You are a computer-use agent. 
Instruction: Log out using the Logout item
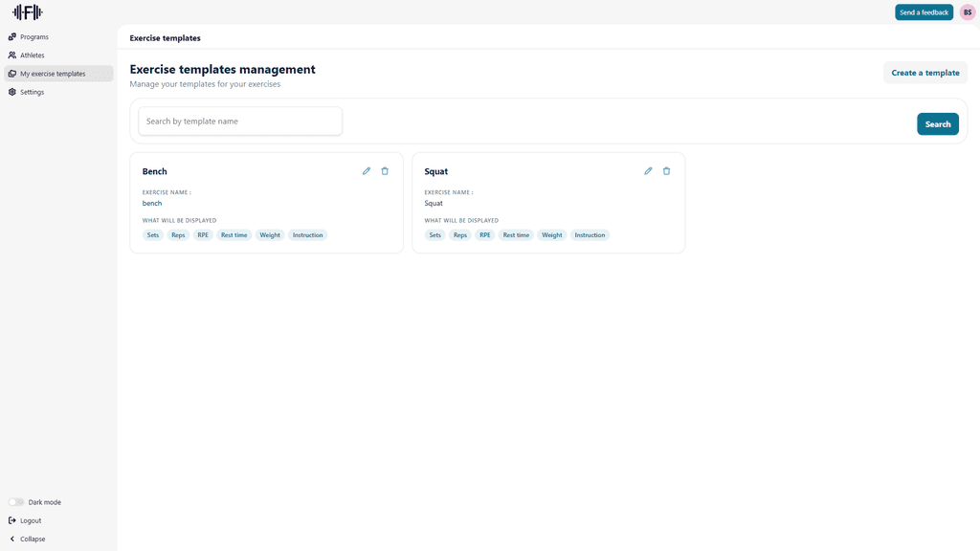tap(30, 520)
